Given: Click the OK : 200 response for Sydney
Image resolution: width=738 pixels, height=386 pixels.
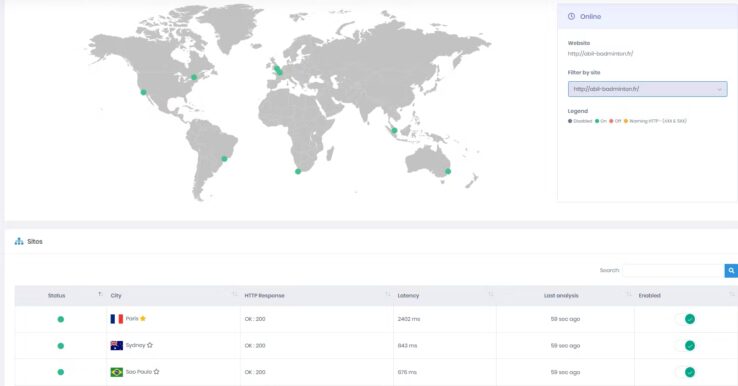Looking at the screenshot, I should [255, 346].
